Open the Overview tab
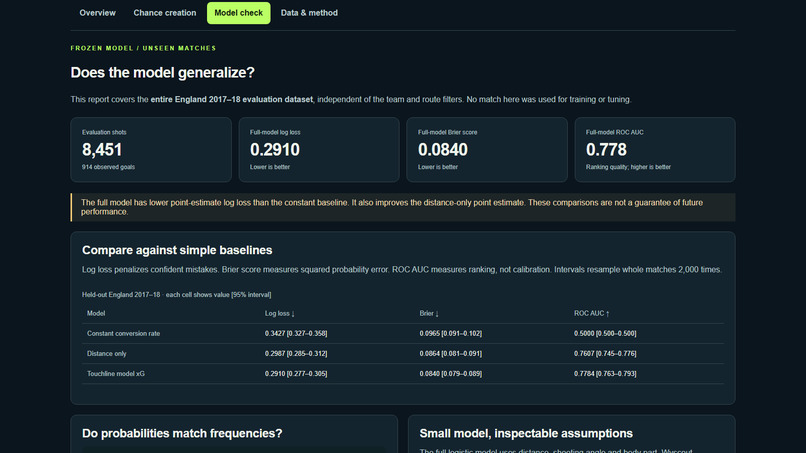Viewport: 806px width, 453px height. 97,13
